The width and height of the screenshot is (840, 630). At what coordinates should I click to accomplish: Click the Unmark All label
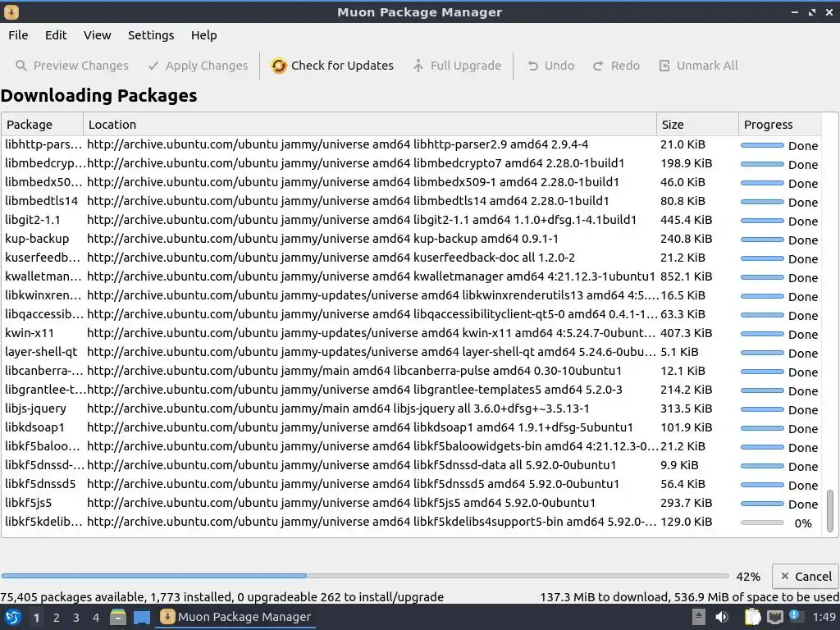tap(706, 66)
